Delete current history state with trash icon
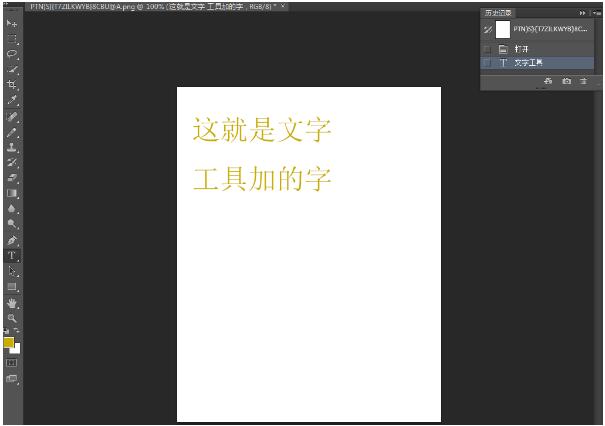The image size is (605, 426). click(583, 81)
